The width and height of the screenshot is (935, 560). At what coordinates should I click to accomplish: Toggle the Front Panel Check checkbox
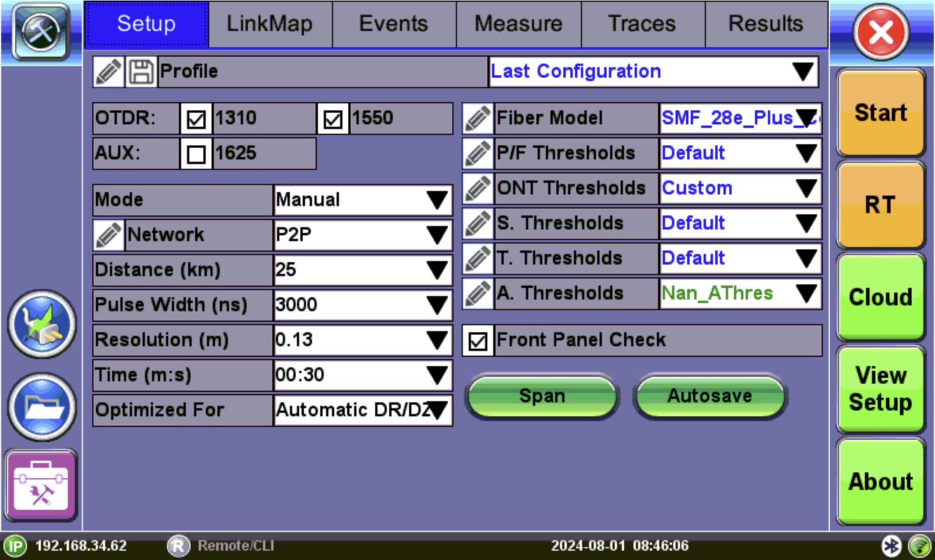pyautogui.click(x=478, y=341)
